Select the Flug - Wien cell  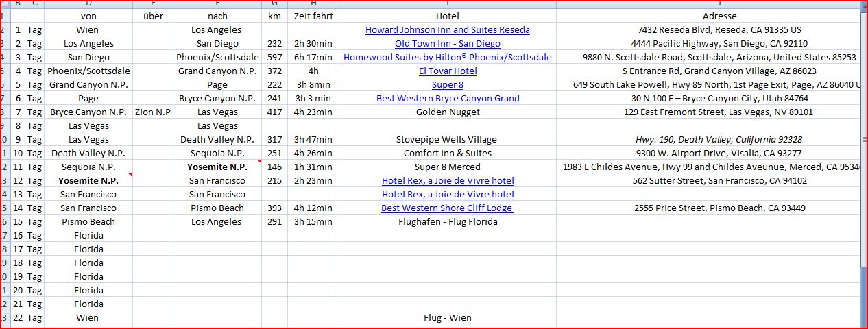click(x=447, y=318)
